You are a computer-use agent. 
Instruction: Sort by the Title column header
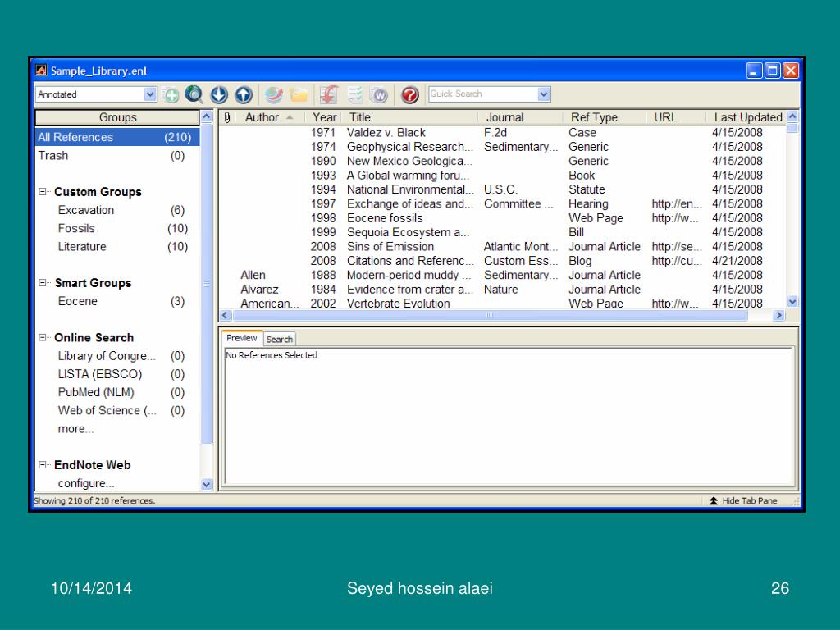click(410, 117)
